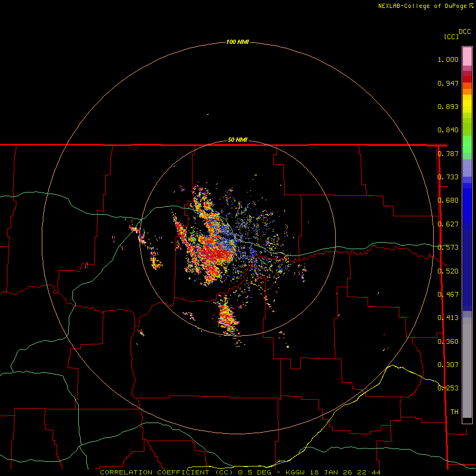Select the 100 NMI range ring label

coord(237,42)
